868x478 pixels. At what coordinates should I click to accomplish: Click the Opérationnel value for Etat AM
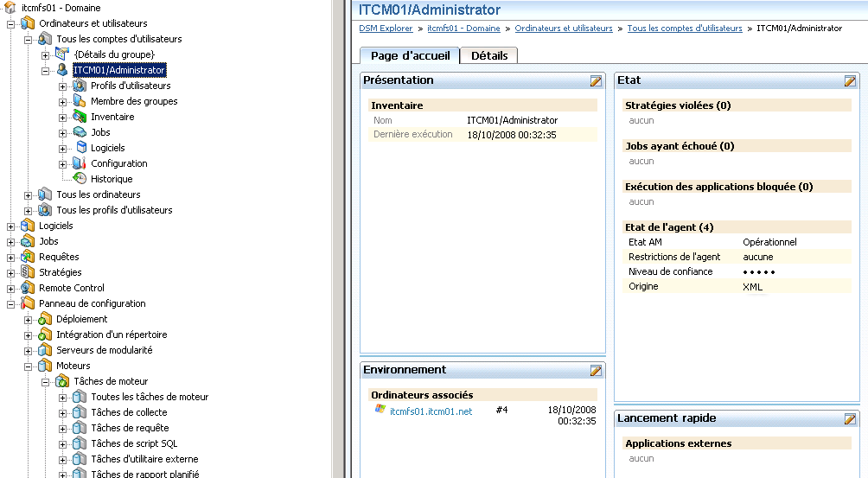[769, 242]
